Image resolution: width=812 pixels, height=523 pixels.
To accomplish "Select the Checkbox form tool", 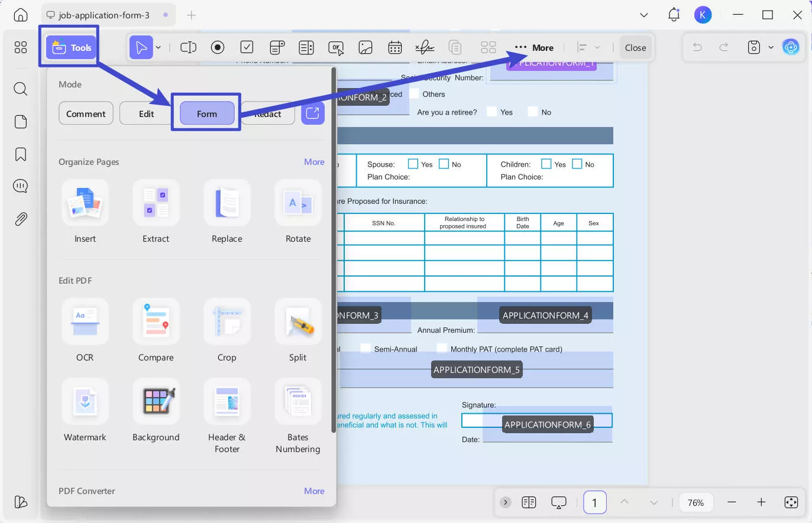I will point(247,47).
